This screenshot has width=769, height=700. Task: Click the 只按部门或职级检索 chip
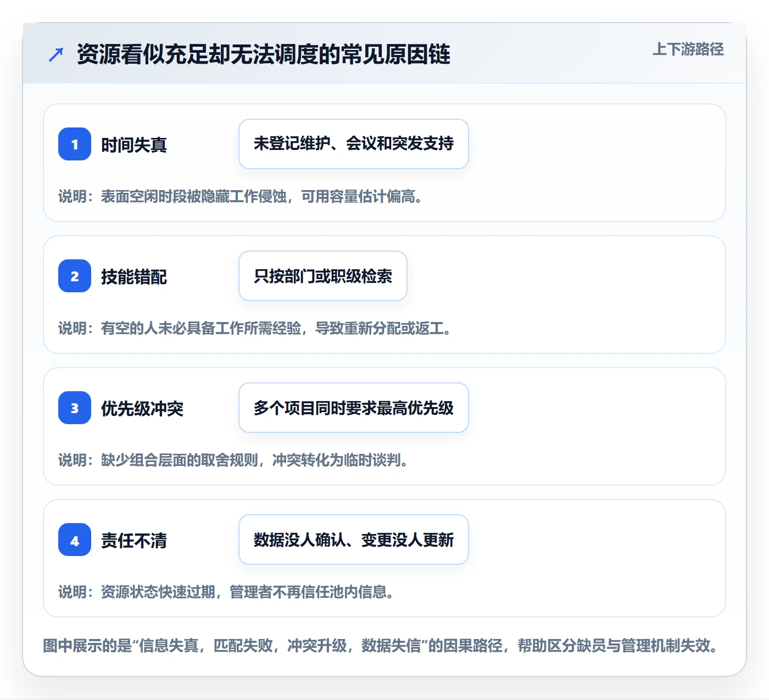(x=323, y=276)
